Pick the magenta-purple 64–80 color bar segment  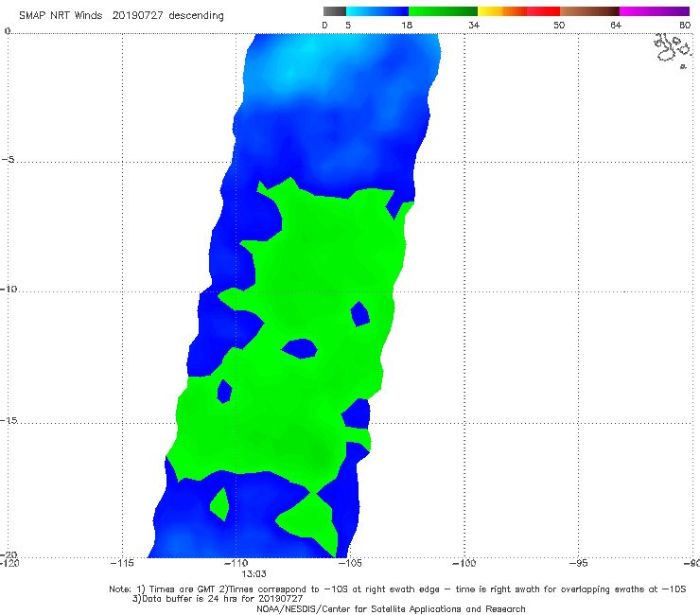(655, 11)
